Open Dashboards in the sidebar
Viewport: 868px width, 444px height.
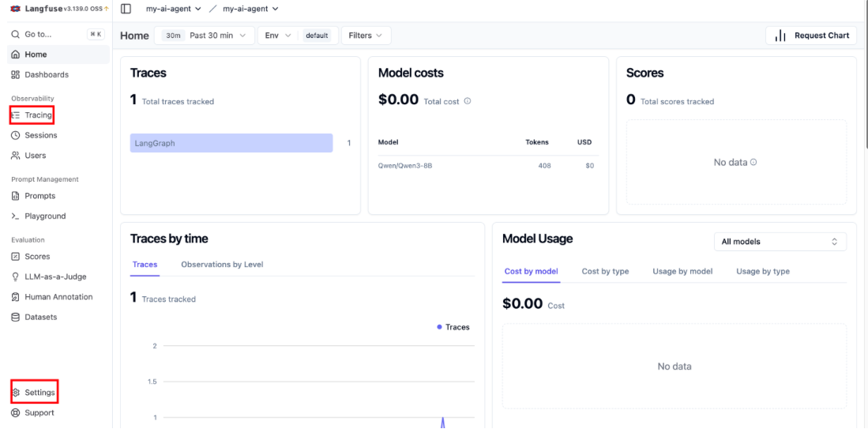click(x=58, y=75)
